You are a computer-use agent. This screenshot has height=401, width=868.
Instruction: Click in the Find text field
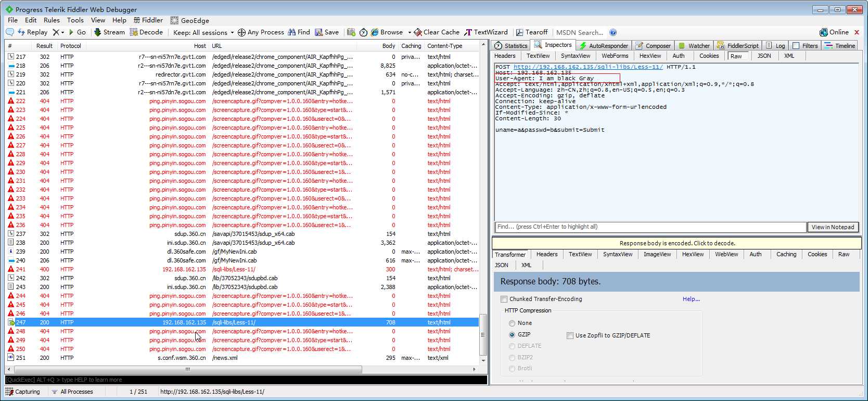click(x=650, y=227)
